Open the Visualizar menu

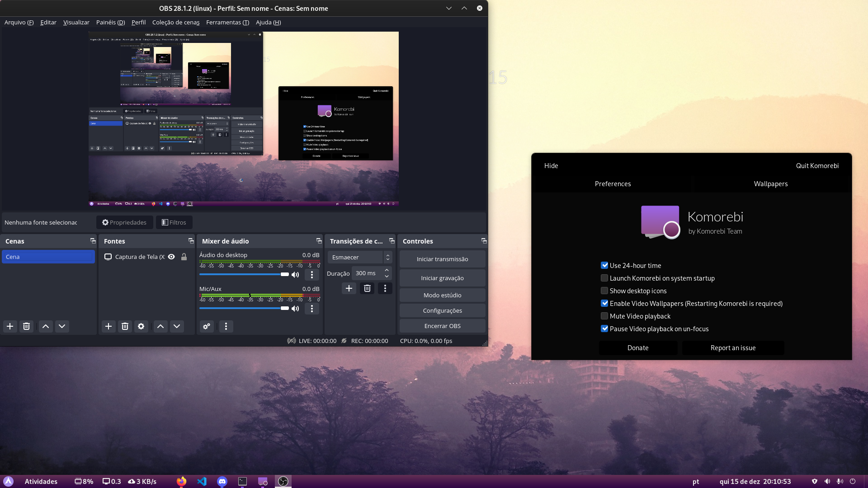click(76, 22)
